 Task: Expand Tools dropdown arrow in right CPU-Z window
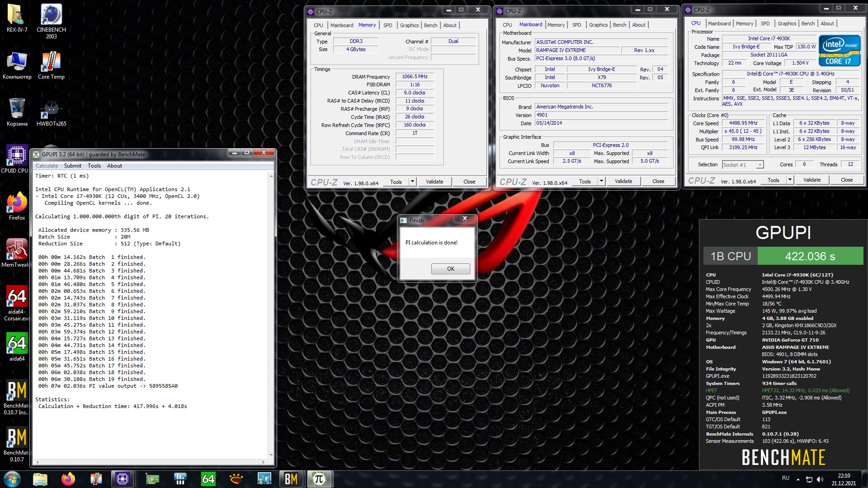click(790, 180)
